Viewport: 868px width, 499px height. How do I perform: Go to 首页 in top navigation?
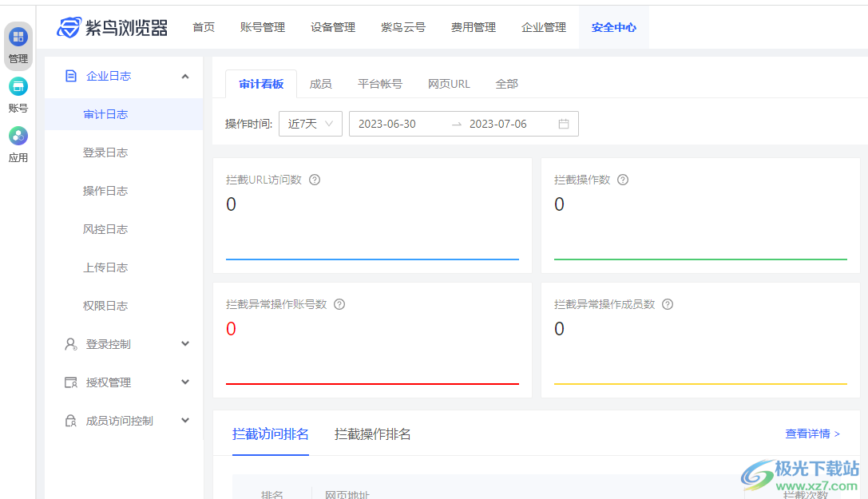pos(203,27)
